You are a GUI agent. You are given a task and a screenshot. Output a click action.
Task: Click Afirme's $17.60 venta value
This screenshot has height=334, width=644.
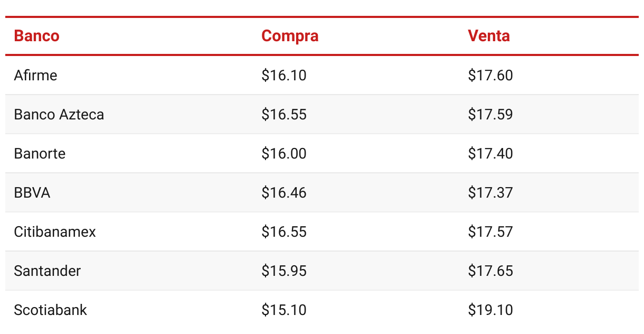490,75
